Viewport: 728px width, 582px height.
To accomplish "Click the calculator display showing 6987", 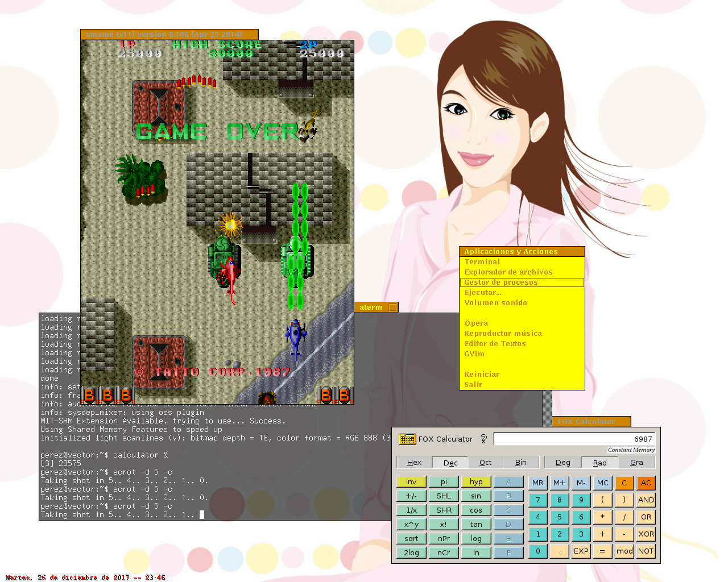I will point(574,439).
